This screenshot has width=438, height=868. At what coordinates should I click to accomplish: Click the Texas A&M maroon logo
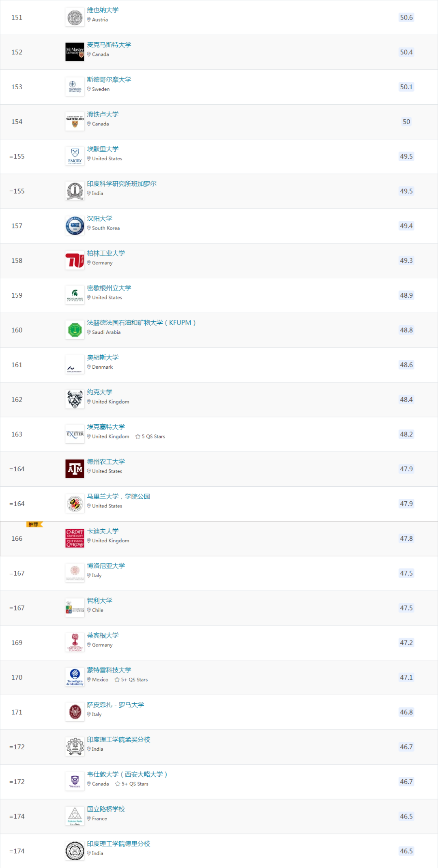pyautogui.click(x=75, y=469)
